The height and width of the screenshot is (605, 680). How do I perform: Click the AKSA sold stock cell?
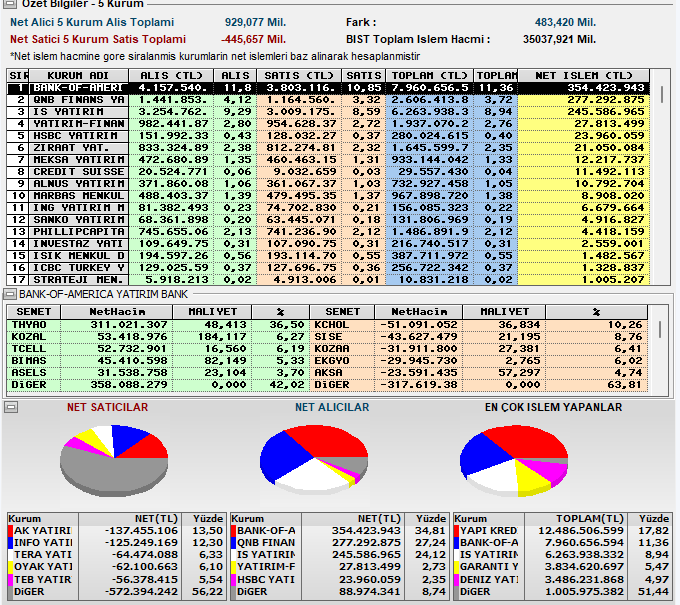point(342,373)
